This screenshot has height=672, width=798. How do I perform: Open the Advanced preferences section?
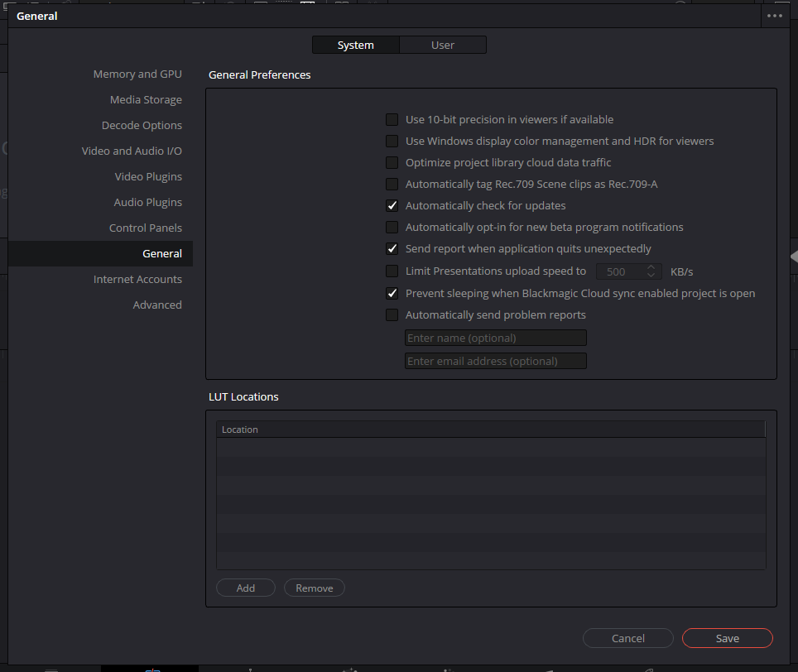pyautogui.click(x=157, y=305)
